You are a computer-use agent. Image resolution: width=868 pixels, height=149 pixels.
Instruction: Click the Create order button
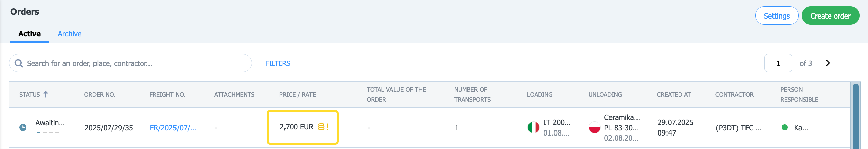pyautogui.click(x=830, y=16)
